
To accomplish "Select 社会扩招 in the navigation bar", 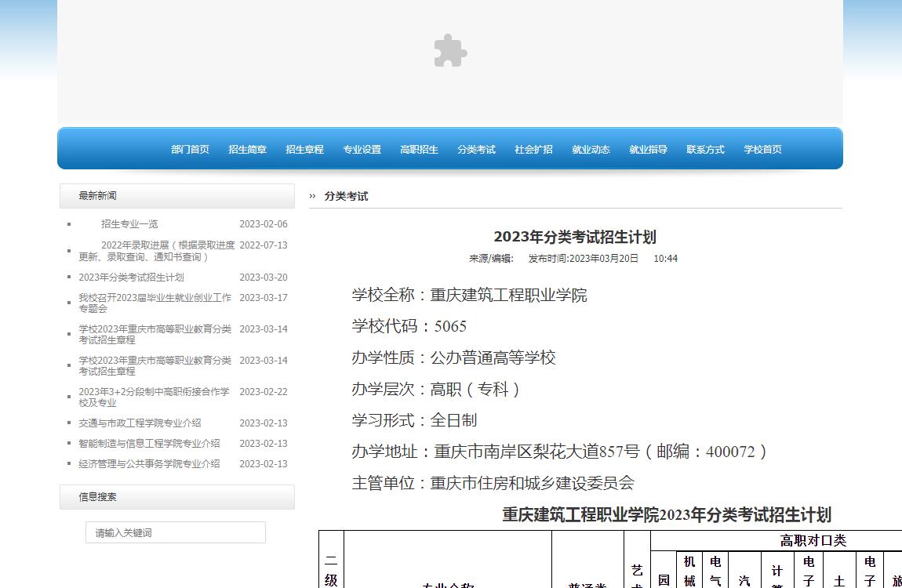I will coord(533,150).
